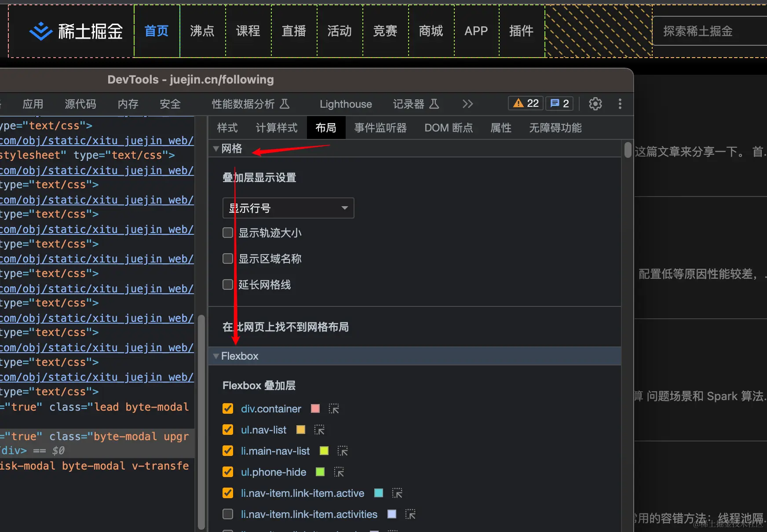This screenshot has height=532, width=767.
Task: Switch to 样式 tab
Action: pyautogui.click(x=227, y=128)
